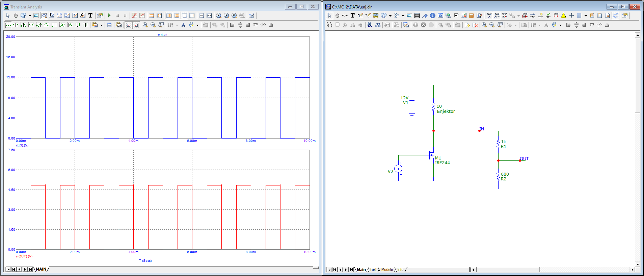
Task: Zoom in on the Transient Analysis plot
Action: click(x=145, y=25)
